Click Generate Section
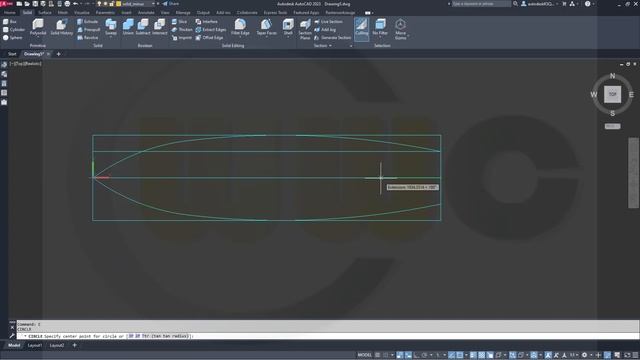 333,38
